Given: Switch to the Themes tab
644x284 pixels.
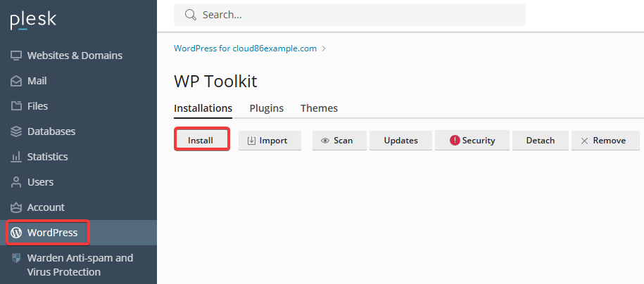Looking at the screenshot, I should [x=319, y=108].
